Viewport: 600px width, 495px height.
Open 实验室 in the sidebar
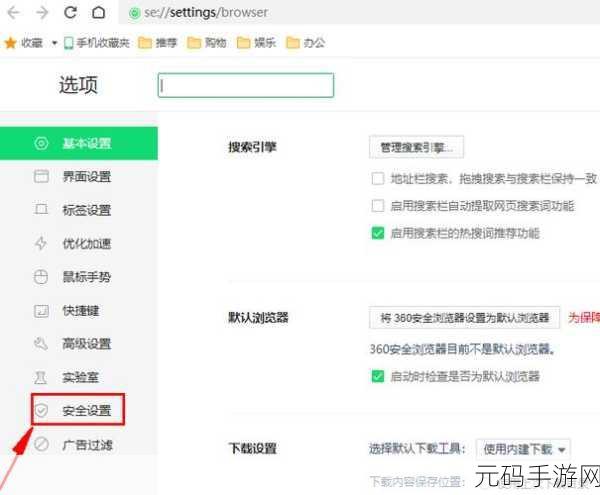79,378
